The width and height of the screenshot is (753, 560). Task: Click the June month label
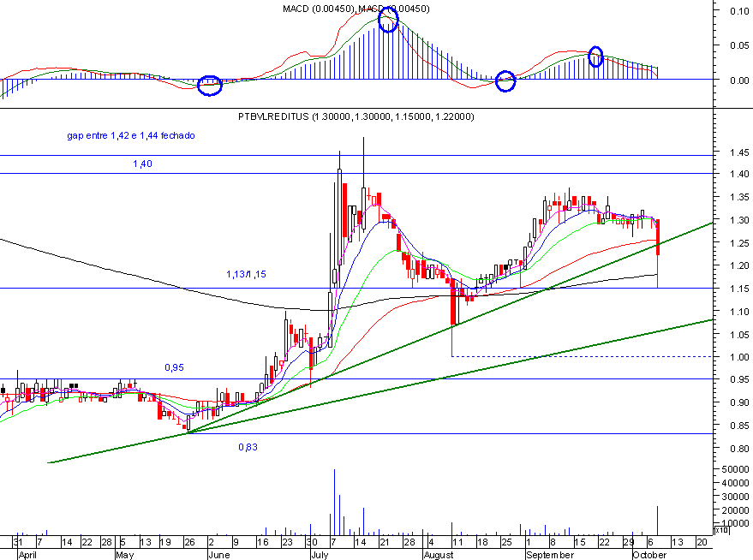219,555
